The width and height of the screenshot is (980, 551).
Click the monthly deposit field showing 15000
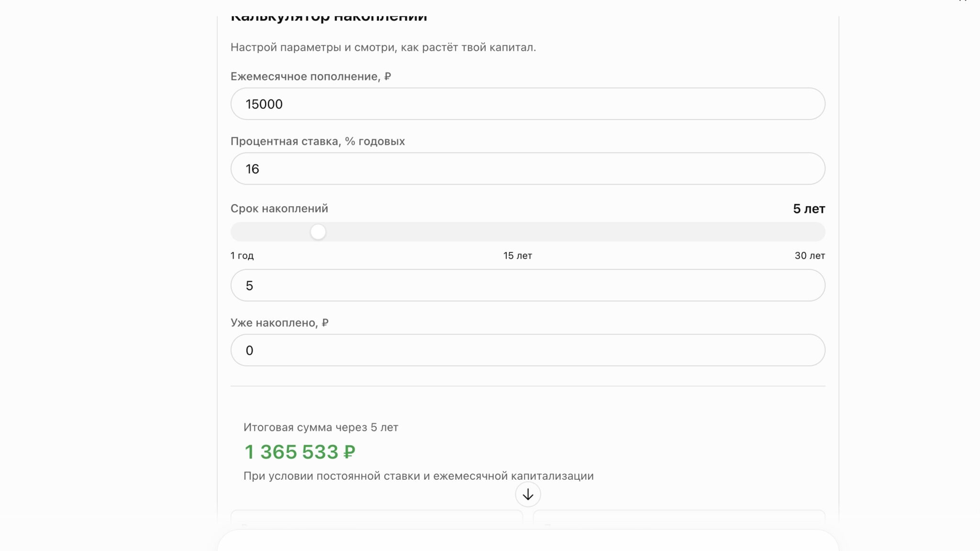528,104
